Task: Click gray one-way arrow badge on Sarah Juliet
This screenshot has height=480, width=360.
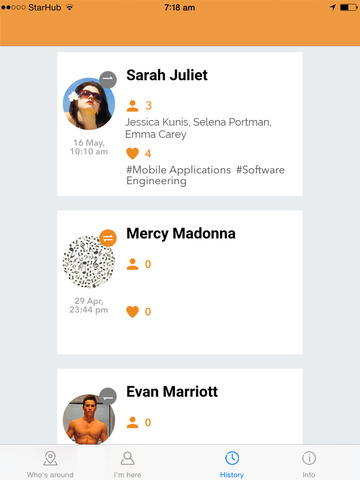Action: point(108,80)
